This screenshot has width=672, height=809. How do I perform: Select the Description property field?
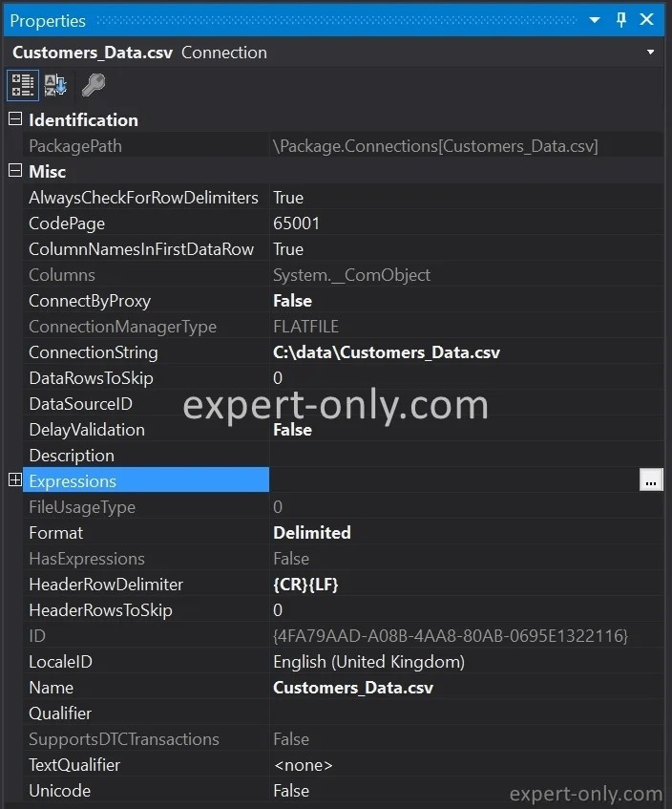coord(466,456)
